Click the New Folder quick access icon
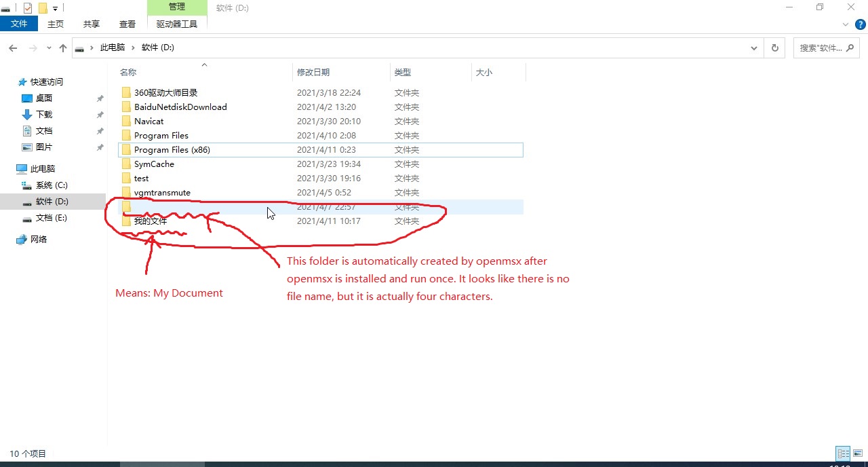 coord(43,8)
